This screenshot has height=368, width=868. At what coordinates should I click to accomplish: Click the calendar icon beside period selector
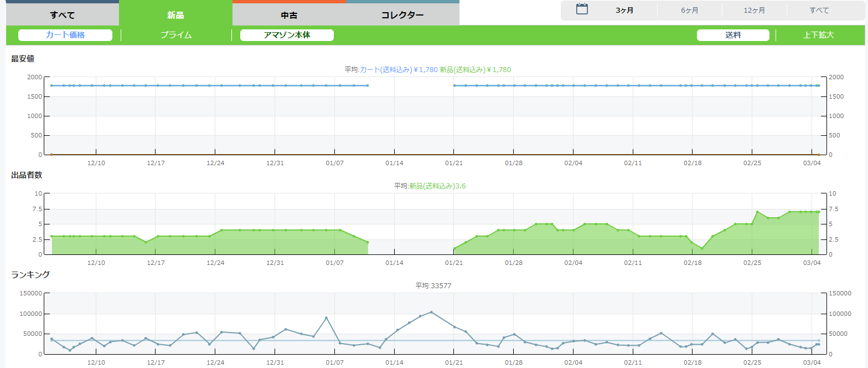582,9
